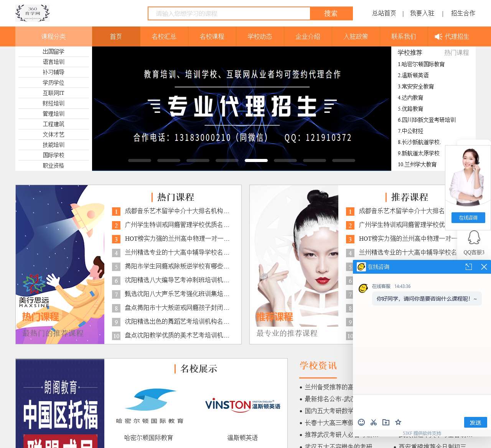Open the 学校动态 nav item
Image resolution: width=491 pixels, height=448 pixels.
point(260,36)
